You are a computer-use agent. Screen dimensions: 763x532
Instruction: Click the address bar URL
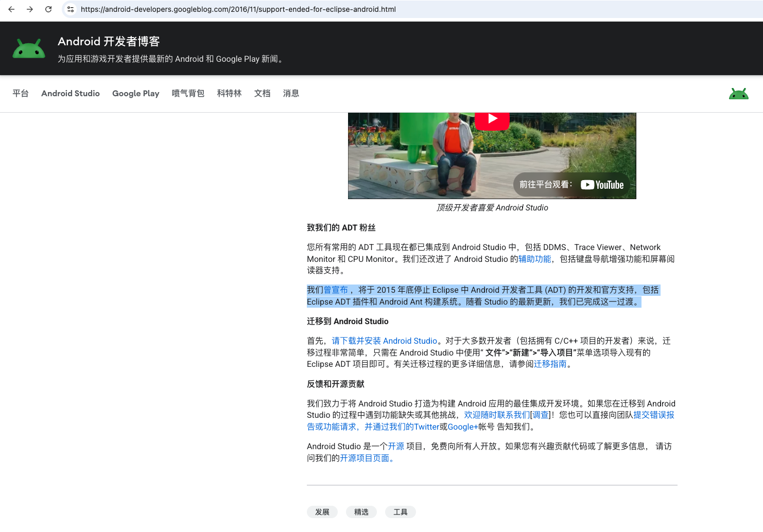click(238, 9)
